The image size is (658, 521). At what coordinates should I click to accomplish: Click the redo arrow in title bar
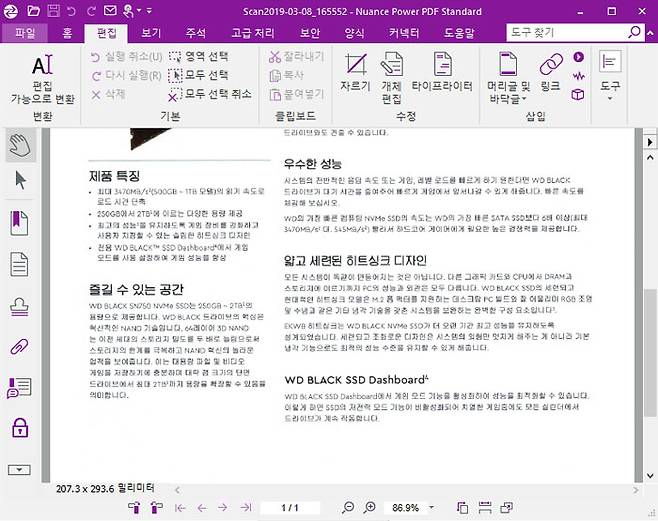click(x=91, y=11)
